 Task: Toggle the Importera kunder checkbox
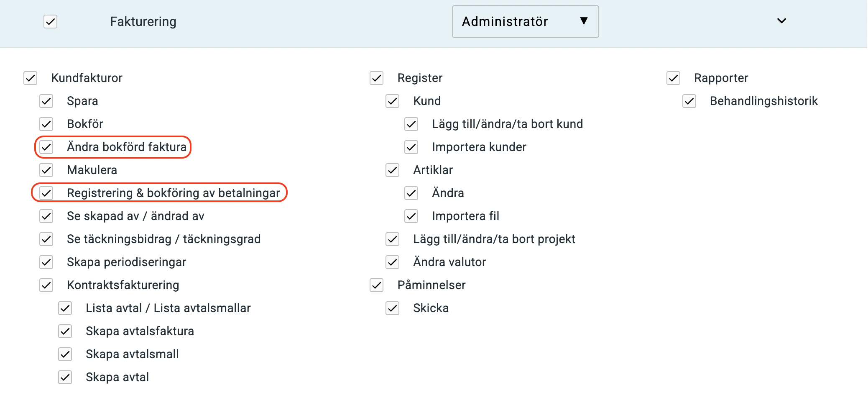(x=411, y=147)
